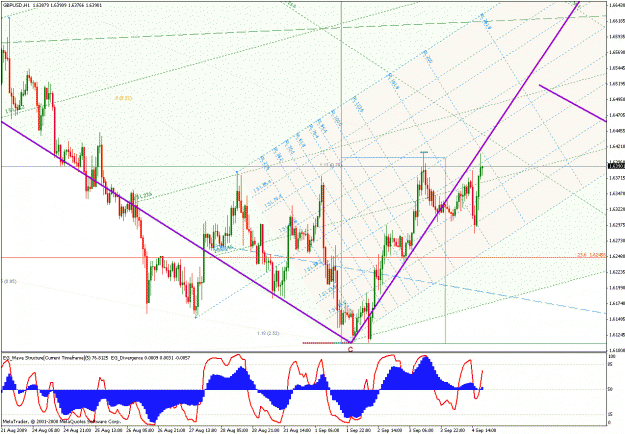The height and width of the screenshot is (434, 625).
Task: Select the short purple line near right edge
Action: click(x=573, y=103)
